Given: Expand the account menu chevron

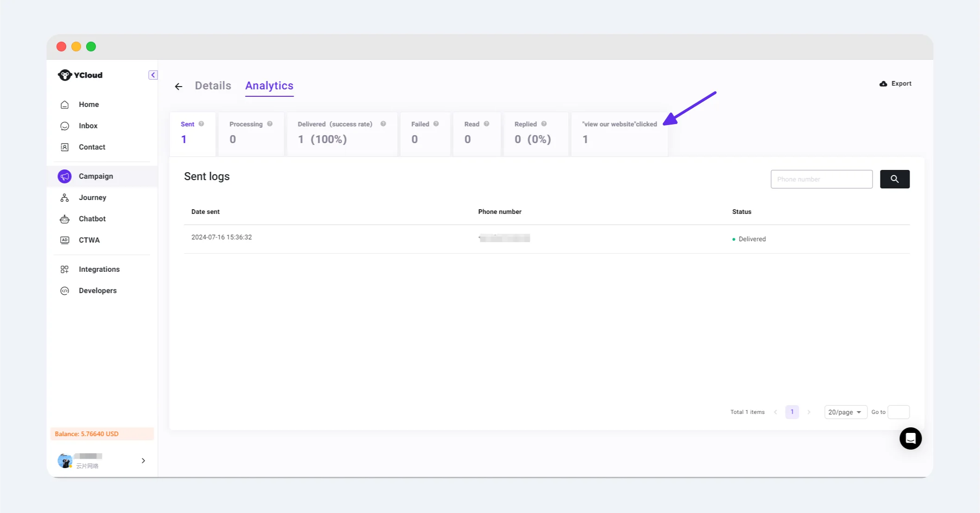Looking at the screenshot, I should click(143, 461).
